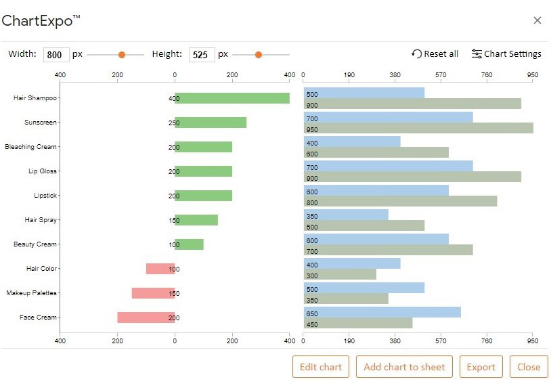Screen dimensions: 551x392
Task: Select the Edit chart button
Action: 320,366
